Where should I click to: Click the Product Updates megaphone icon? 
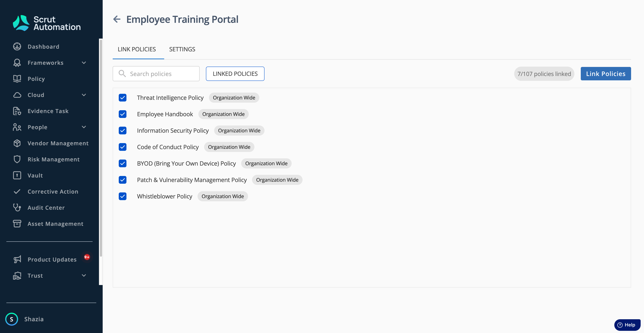(17, 260)
